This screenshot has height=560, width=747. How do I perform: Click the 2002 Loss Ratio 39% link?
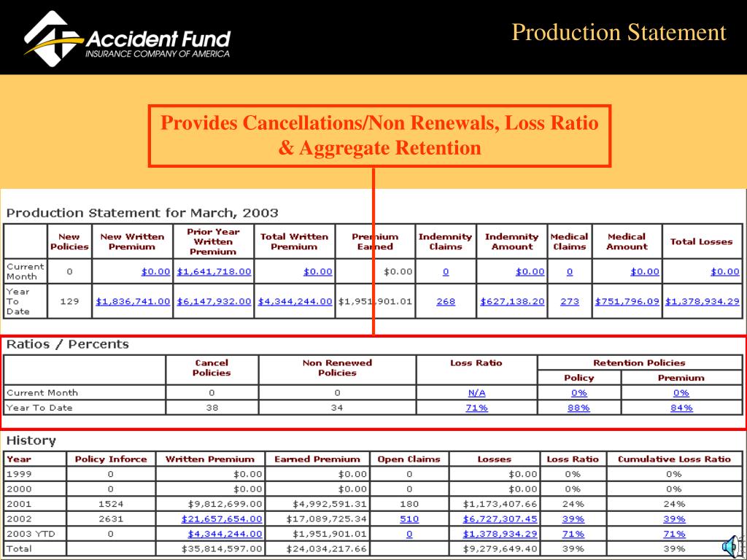(573, 518)
